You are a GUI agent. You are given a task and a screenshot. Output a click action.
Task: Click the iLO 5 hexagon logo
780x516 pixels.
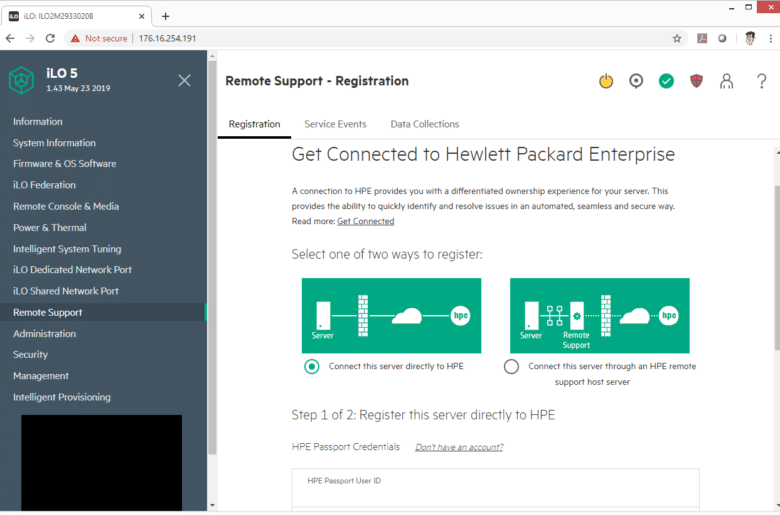(x=21, y=80)
